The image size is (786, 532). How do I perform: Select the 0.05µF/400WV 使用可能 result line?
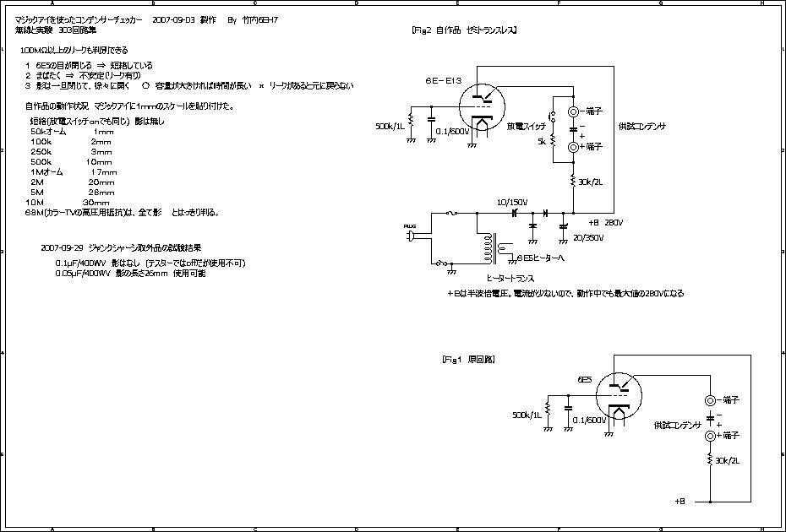[x=130, y=274]
